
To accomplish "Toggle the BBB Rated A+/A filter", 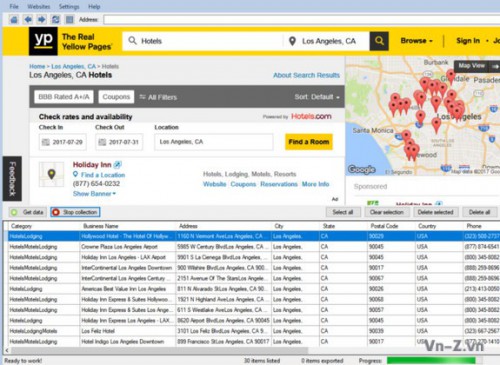I will pyautogui.click(x=64, y=97).
